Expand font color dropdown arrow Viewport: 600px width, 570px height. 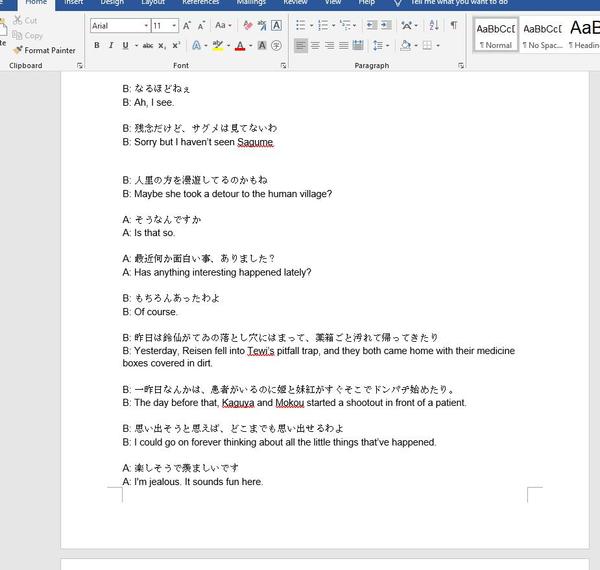coord(251,46)
